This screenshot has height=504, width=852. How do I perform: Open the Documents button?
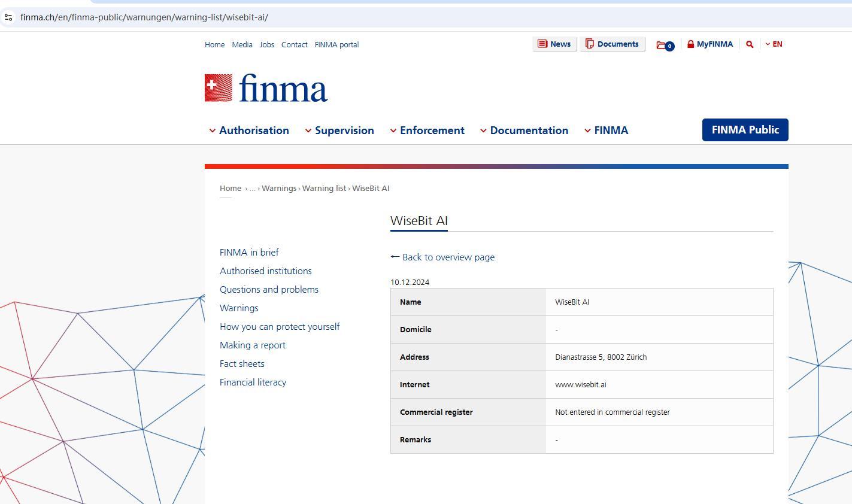click(612, 44)
